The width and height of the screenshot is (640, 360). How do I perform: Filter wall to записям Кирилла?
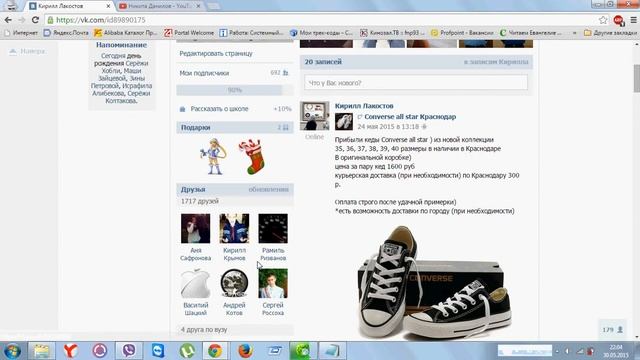(x=496, y=62)
